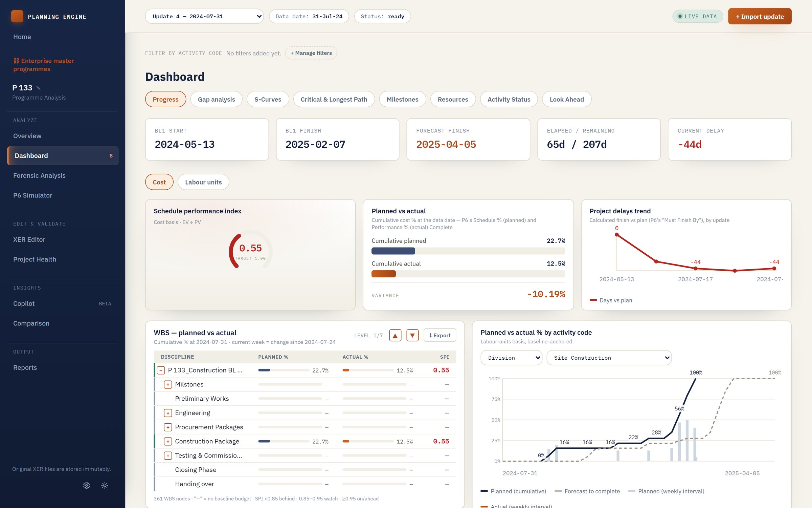Select the Activity Status tab
Viewport: 812px width, 508px height.
click(509, 99)
